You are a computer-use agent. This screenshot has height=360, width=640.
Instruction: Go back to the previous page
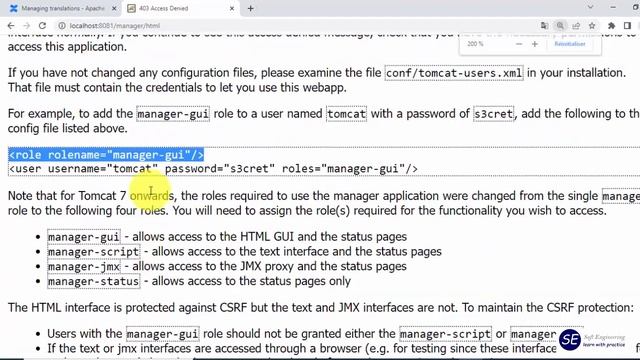coord(11,25)
